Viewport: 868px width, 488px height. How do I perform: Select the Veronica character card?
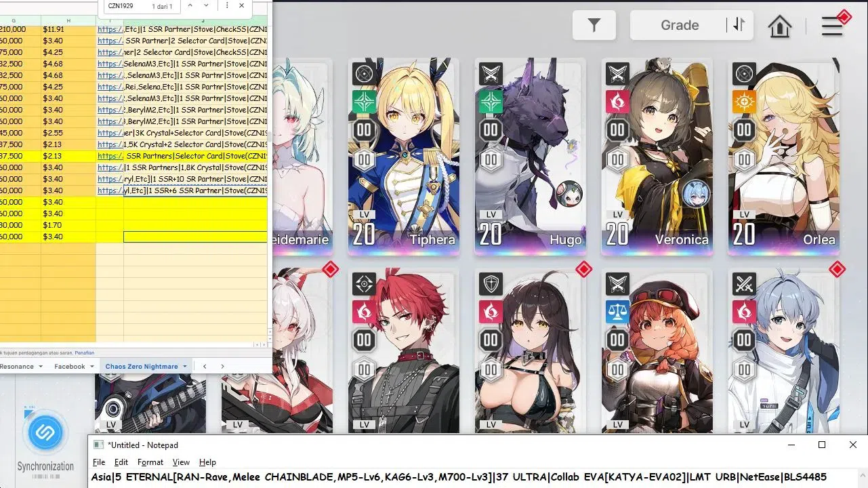(x=657, y=157)
